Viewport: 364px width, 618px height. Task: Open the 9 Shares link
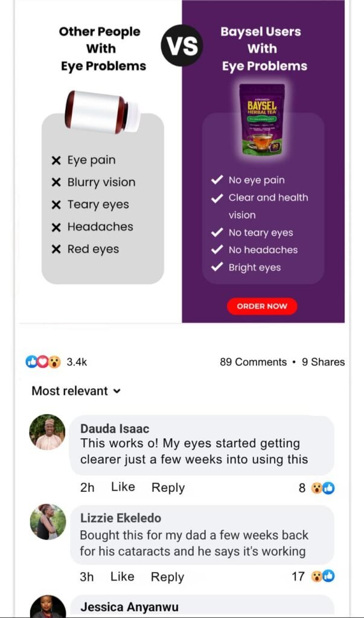click(x=323, y=362)
